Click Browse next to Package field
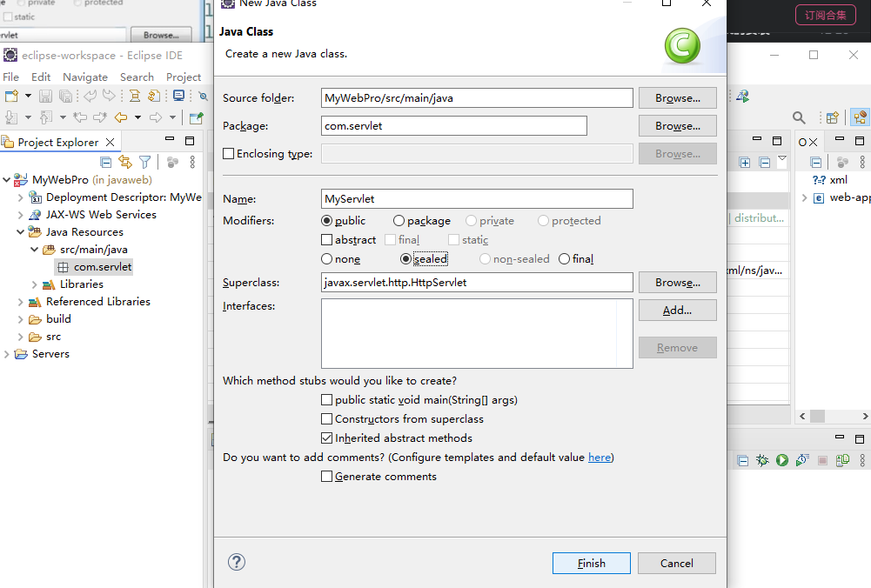This screenshot has height=588, width=871. click(678, 126)
